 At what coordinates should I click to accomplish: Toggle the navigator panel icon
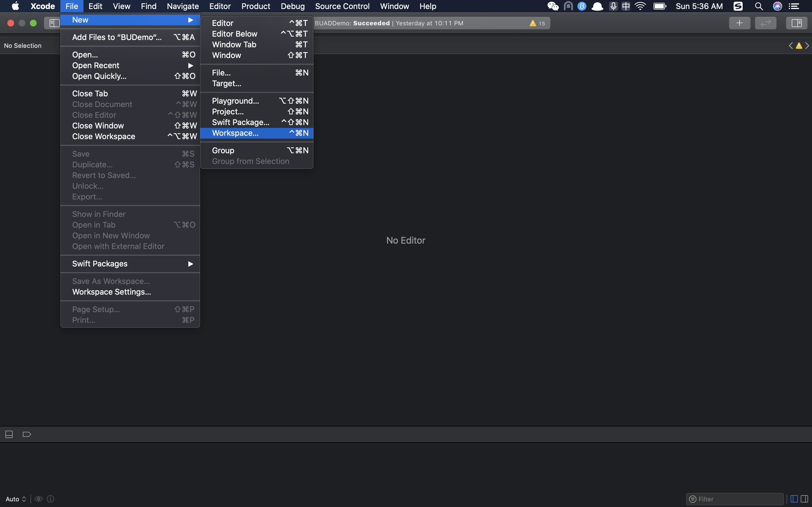click(54, 23)
